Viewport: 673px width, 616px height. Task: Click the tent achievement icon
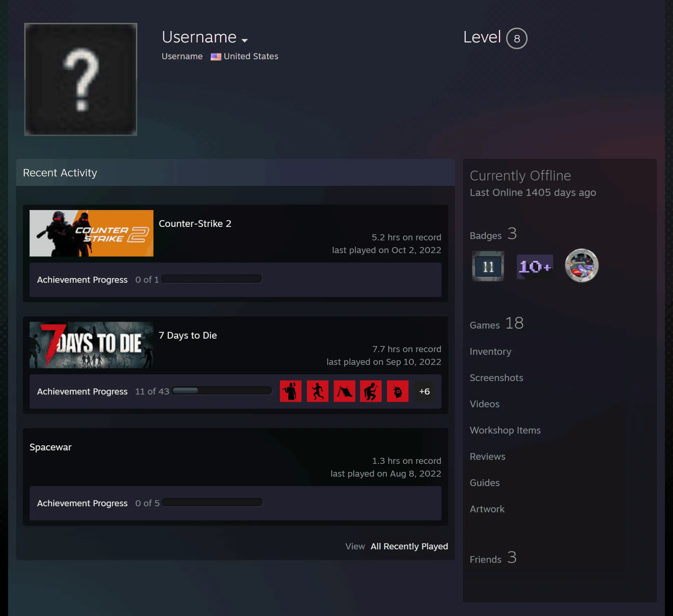tap(345, 391)
